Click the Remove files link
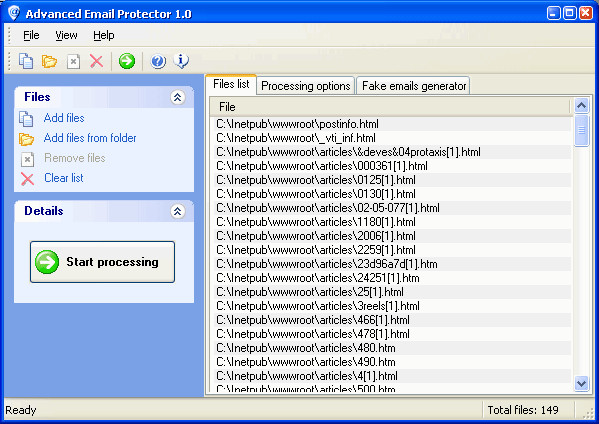This screenshot has width=599, height=424. tap(75, 158)
